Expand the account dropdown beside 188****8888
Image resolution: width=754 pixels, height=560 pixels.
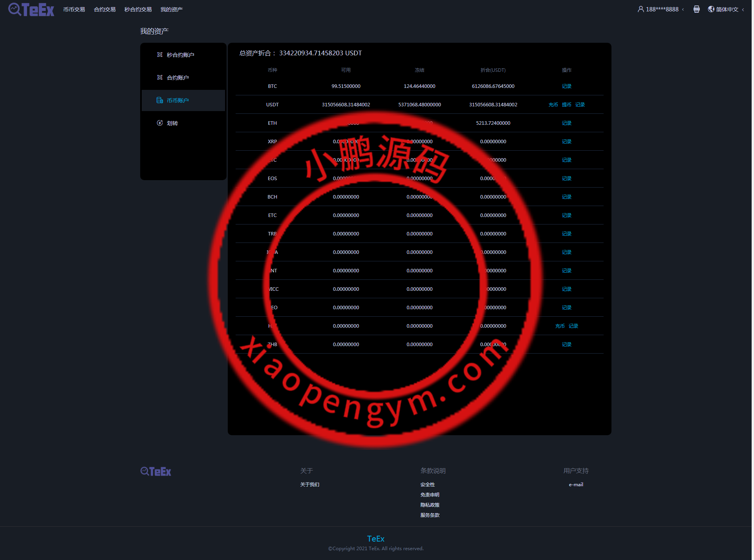[x=683, y=9]
